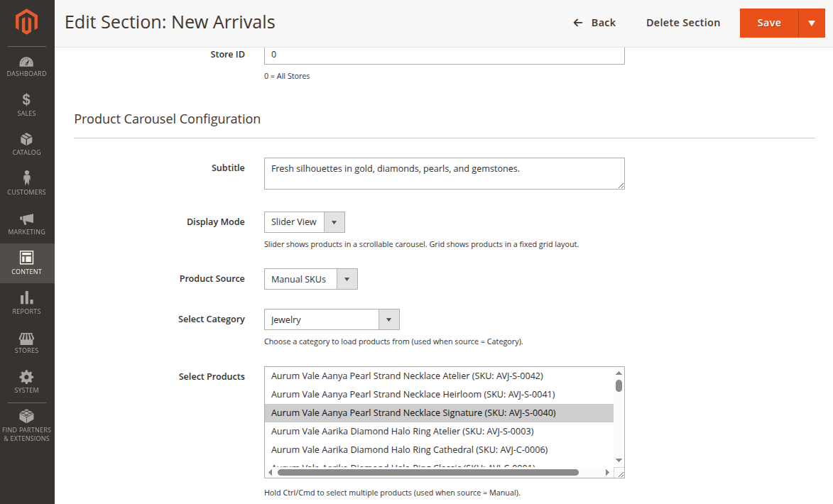This screenshot has height=504, width=833.
Task: Open the Stores sidebar menu
Action: pos(26,343)
